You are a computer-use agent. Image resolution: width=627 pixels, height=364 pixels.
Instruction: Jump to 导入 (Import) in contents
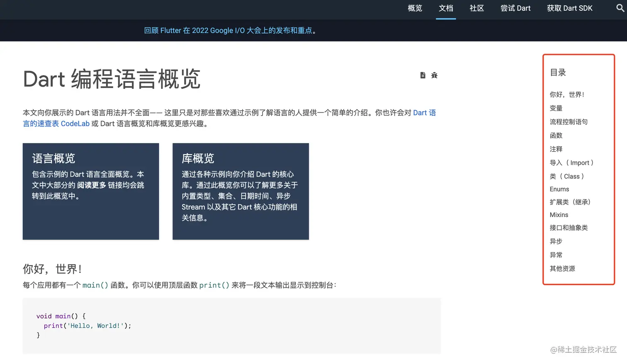click(572, 163)
